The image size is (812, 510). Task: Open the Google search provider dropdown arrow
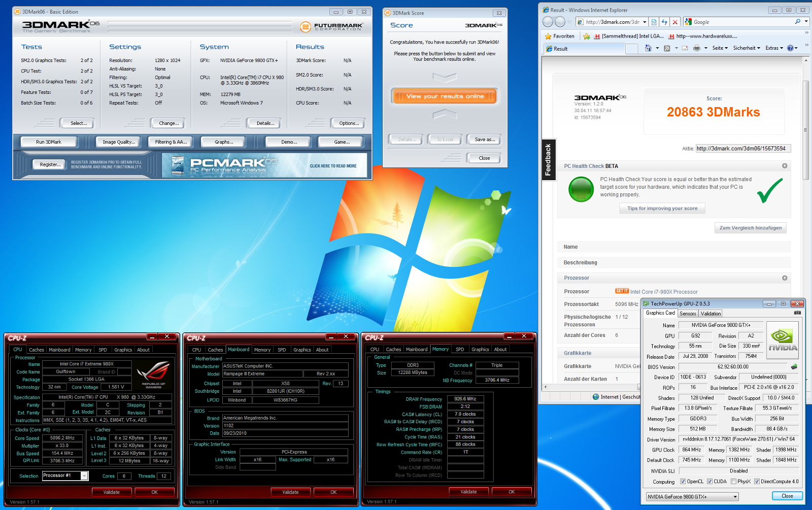(x=806, y=22)
